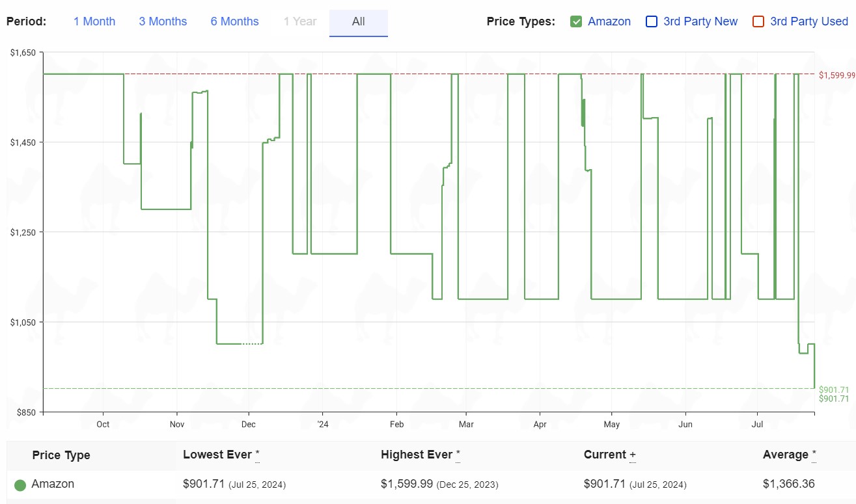Click the Amazon price type label
The width and height of the screenshot is (856, 504).
point(609,21)
